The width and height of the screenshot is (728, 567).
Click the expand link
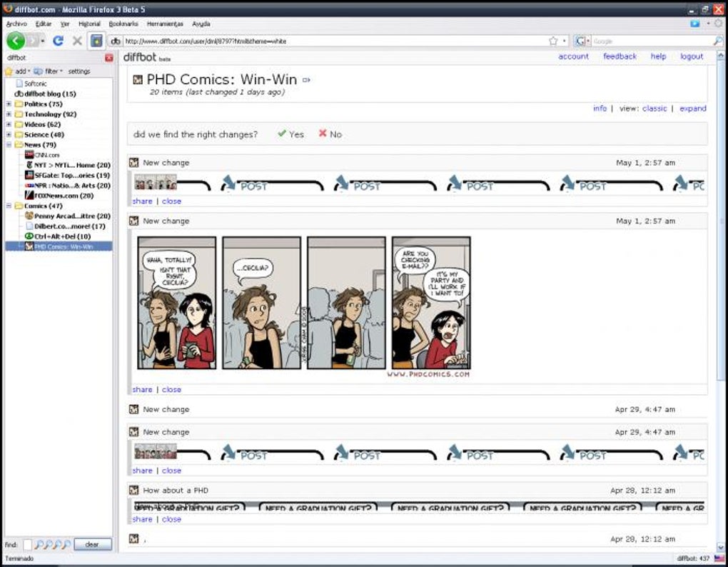(x=693, y=109)
